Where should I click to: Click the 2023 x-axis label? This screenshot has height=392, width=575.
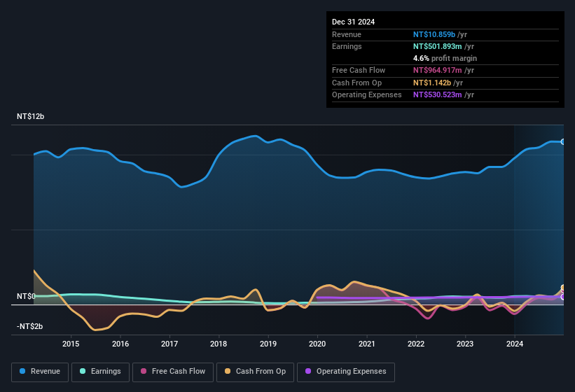pyautogui.click(x=465, y=344)
